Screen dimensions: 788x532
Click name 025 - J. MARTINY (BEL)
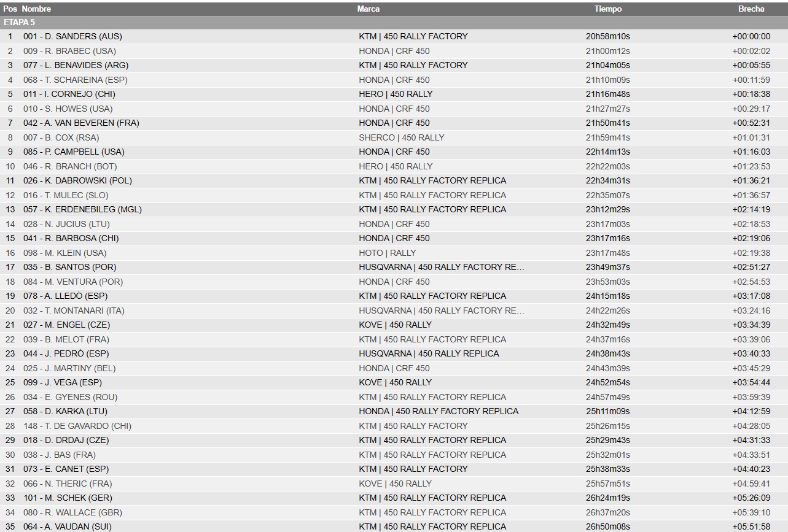(x=69, y=368)
